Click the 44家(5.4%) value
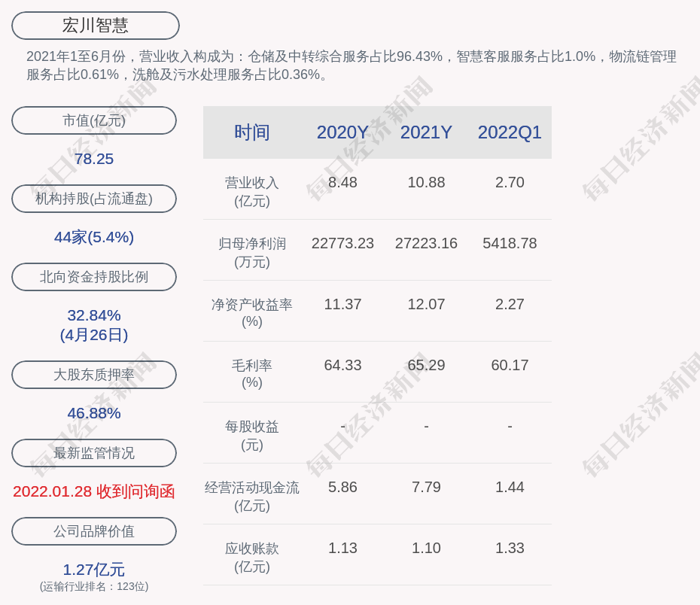Viewport: 700px width, 605px height. (x=94, y=237)
